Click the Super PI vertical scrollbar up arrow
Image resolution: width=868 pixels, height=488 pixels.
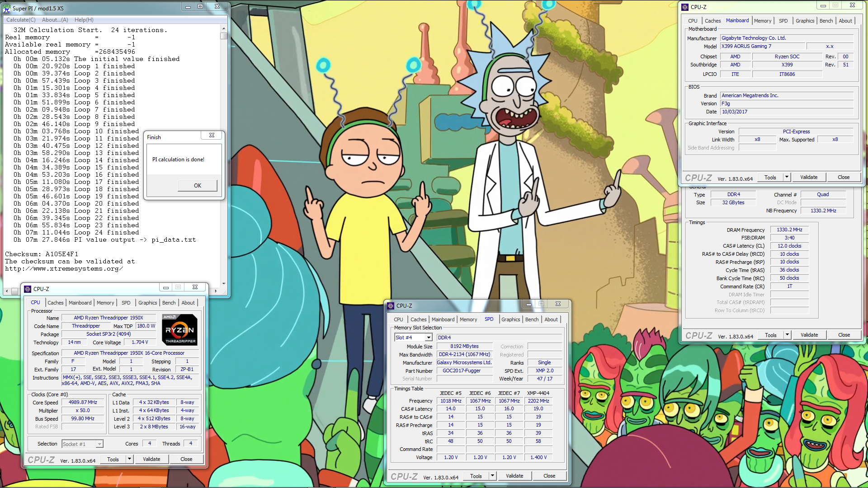point(224,28)
